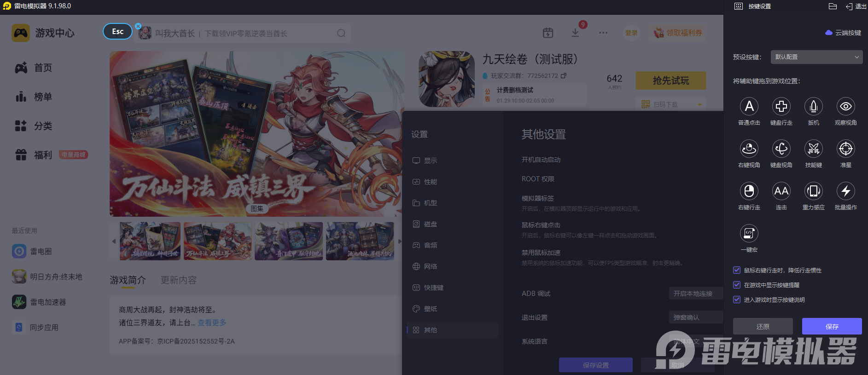Select the 一键宏 macro key icon

[749, 233]
